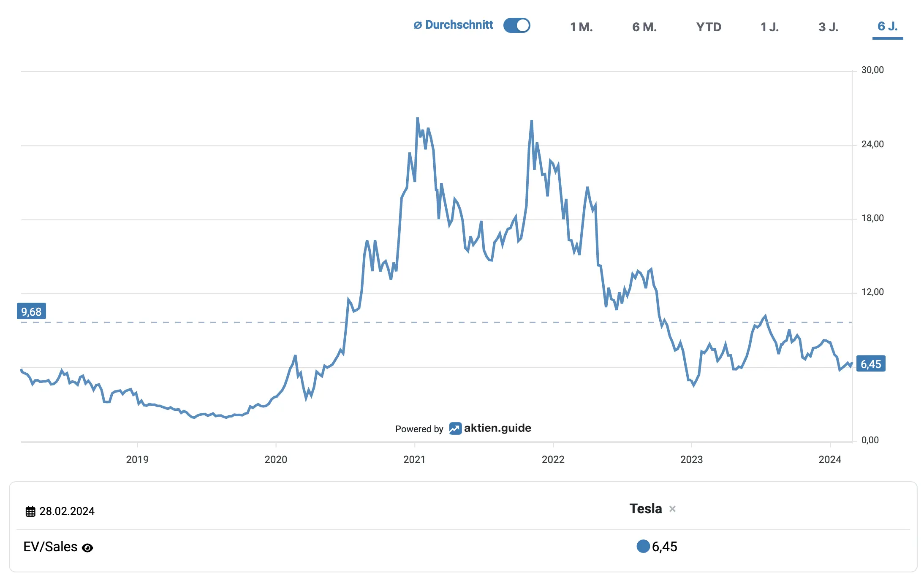Click the 2019 x-axis label
Viewport: 924px width, 580px height.
pos(137,459)
